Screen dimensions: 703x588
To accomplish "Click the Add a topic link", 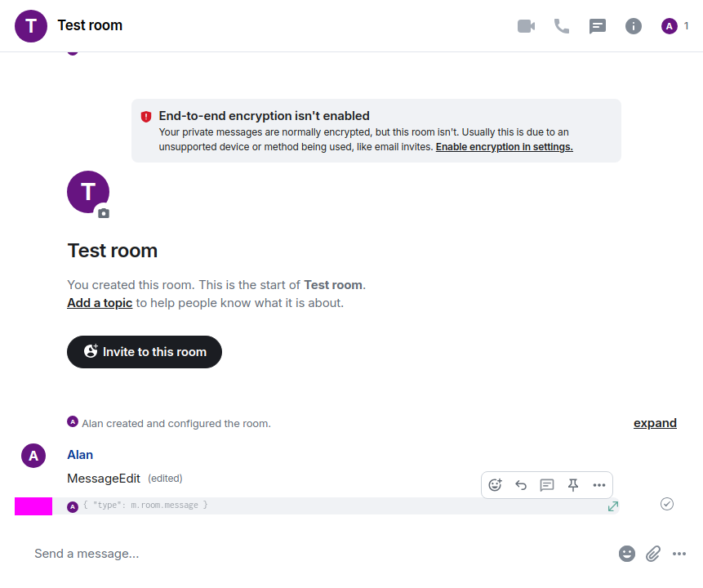I will click(100, 303).
